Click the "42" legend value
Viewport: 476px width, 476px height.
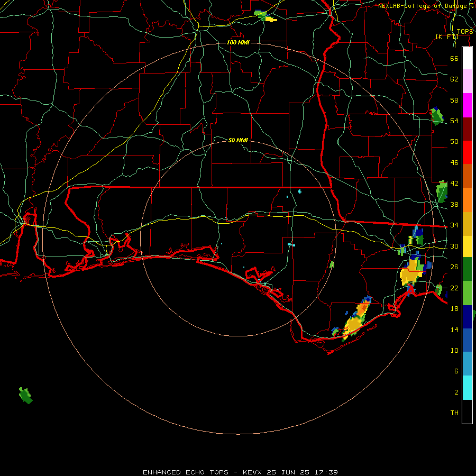click(x=454, y=184)
